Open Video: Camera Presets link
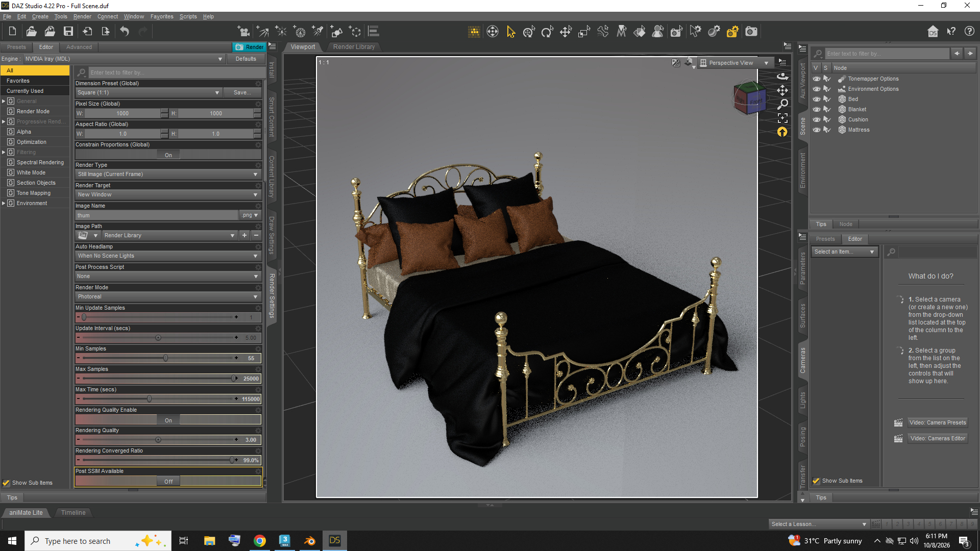Viewport: 980px width, 551px height. click(938, 422)
